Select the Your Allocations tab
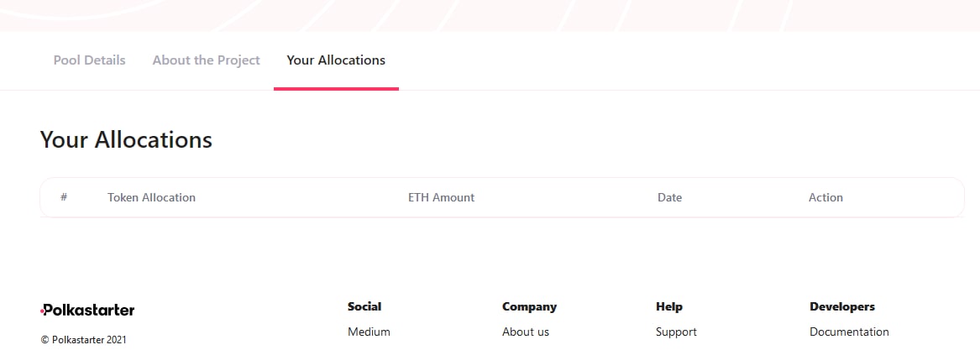The height and width of the screenshot is (350, 980). (336, 60)
